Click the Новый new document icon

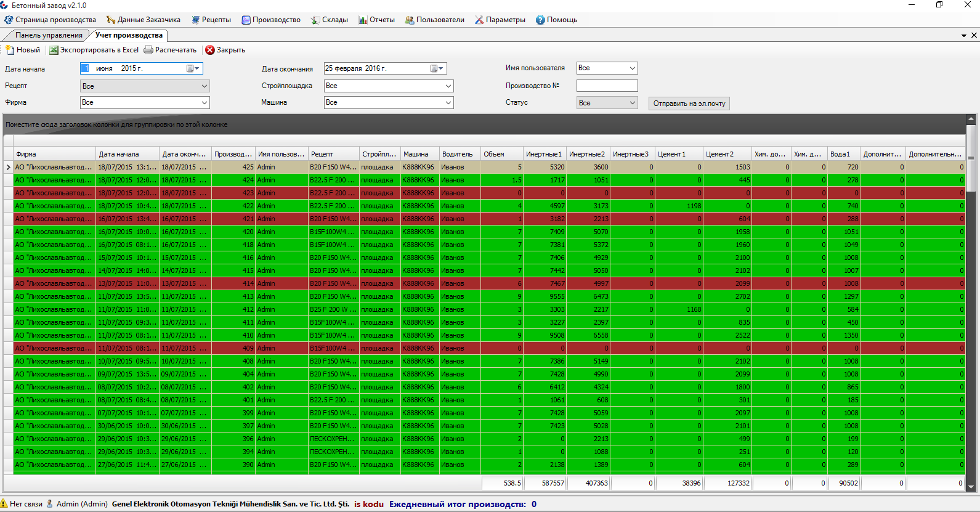click(x=10, y=50)
